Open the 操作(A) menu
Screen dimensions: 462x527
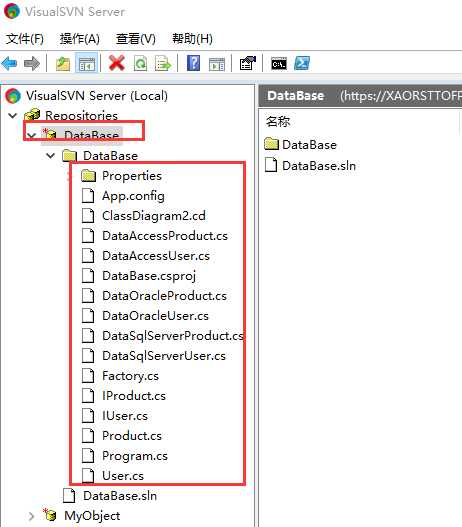[x=80, y=39]
